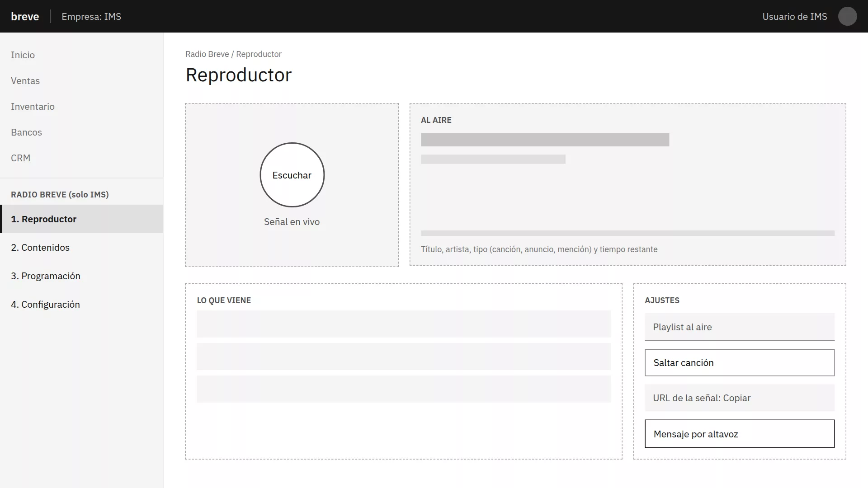
Task: Click the LO QUE VIENE heading
Action: point(224,300)
